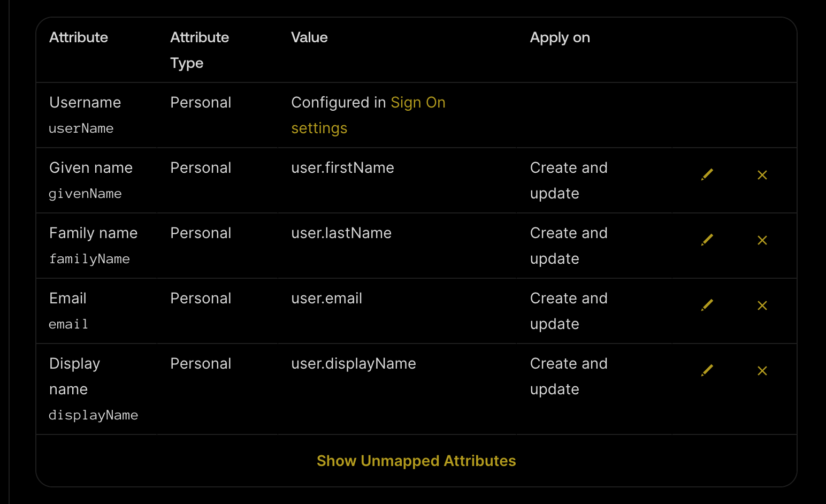The width and height of the screenshot is (826, 504).
Task: Click the Apply on column header
Action: (x=560, y=37)
